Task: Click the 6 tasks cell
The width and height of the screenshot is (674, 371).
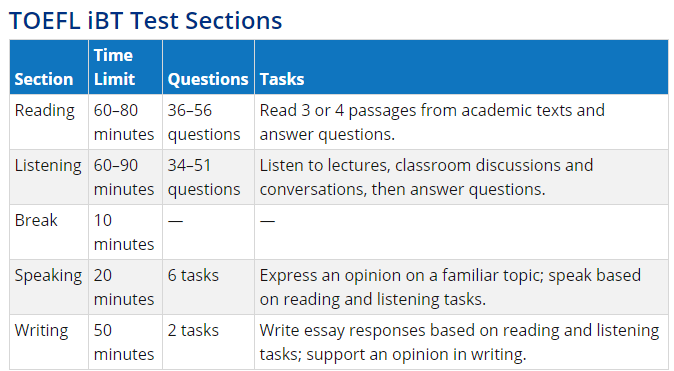Action: point(208,287)
